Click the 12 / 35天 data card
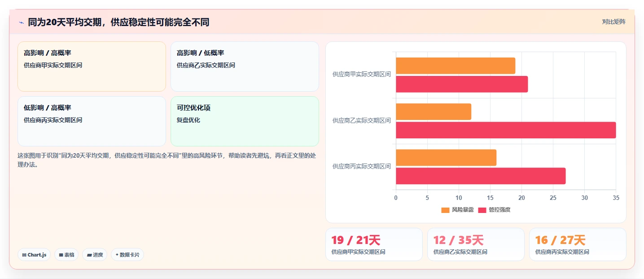Screen dimensions: 644x279 (x=476, y=244)
